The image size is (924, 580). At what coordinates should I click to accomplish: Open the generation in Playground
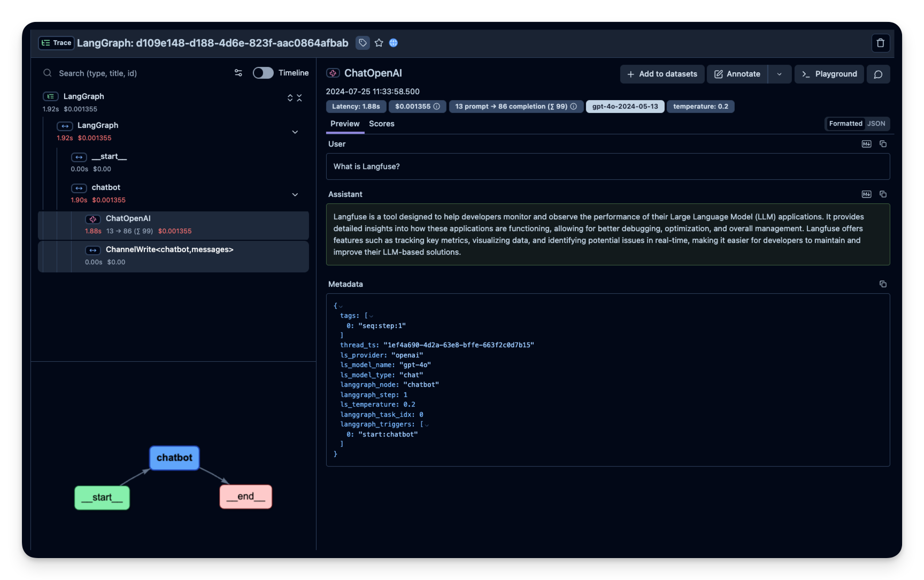pos(829,74)
